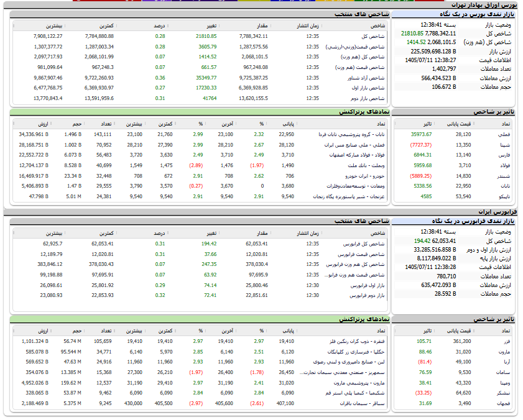Open شاخص کل فرابورس index row
The width and height of the screenshot is (523, 420).
[x=200, y=244]
